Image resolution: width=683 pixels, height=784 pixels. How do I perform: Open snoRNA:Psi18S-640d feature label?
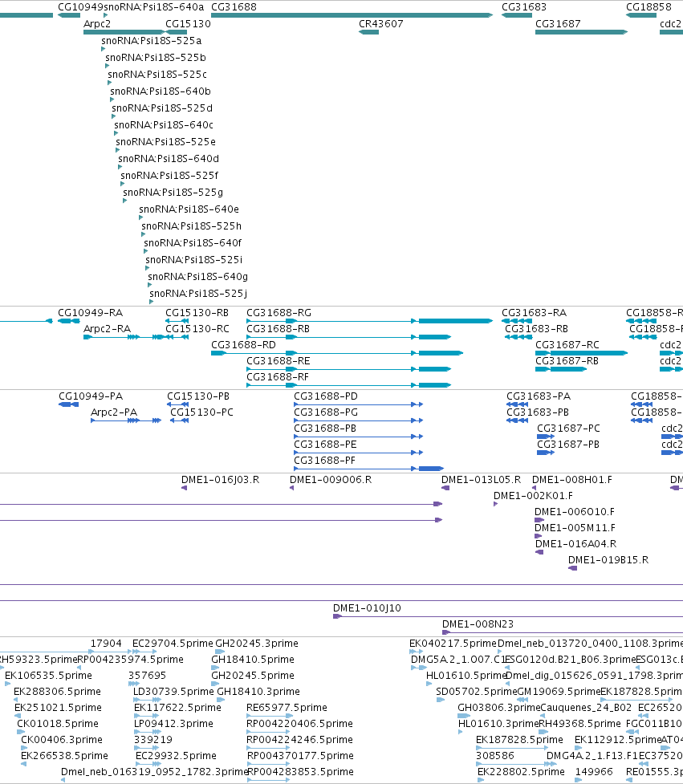(169, 159)
